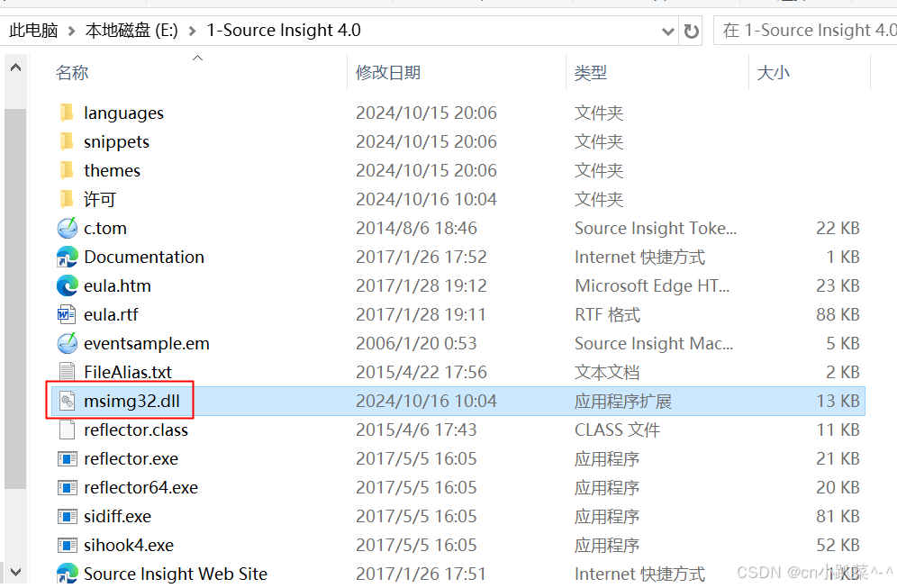Click the 2014/8/6 18:46 date cell
Image resolution: width=897 pixels, height=588 pixels.
tap(416, 228)
